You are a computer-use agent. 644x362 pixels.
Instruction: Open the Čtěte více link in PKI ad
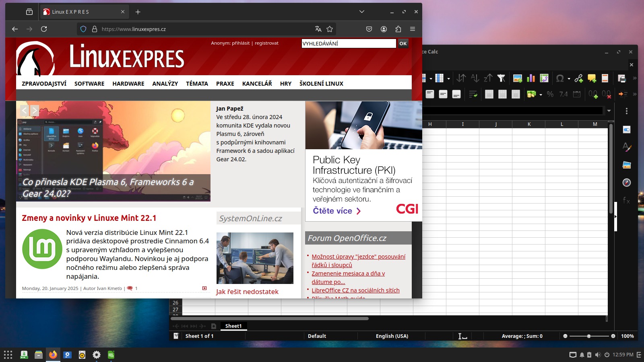click(x=337, y=211)
